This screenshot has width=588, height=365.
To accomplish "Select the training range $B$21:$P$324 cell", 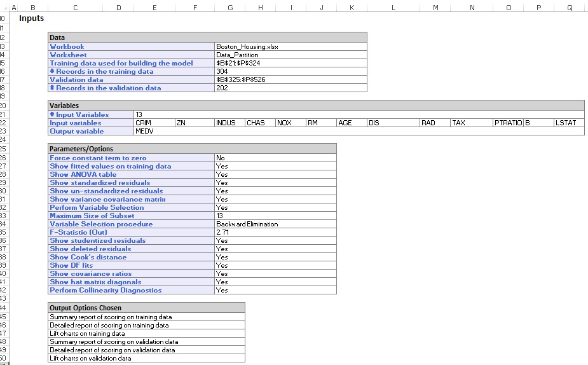I will (291, 63).
